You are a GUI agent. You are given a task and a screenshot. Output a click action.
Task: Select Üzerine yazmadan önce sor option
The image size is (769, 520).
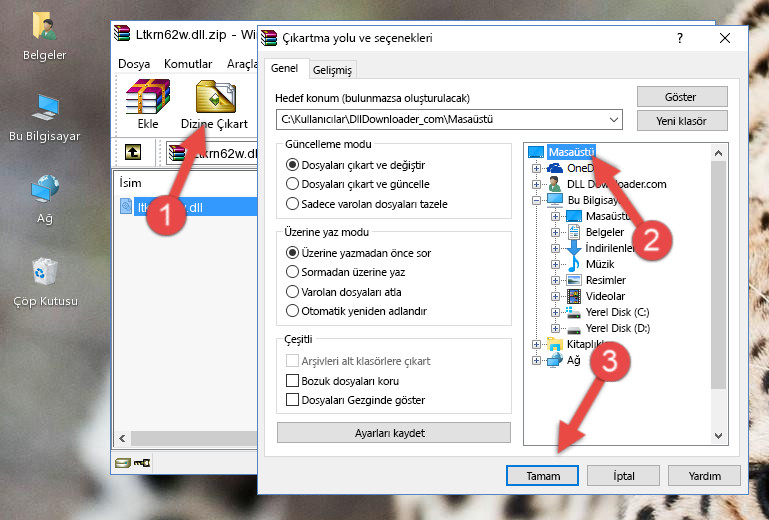[x=292, y=253]
